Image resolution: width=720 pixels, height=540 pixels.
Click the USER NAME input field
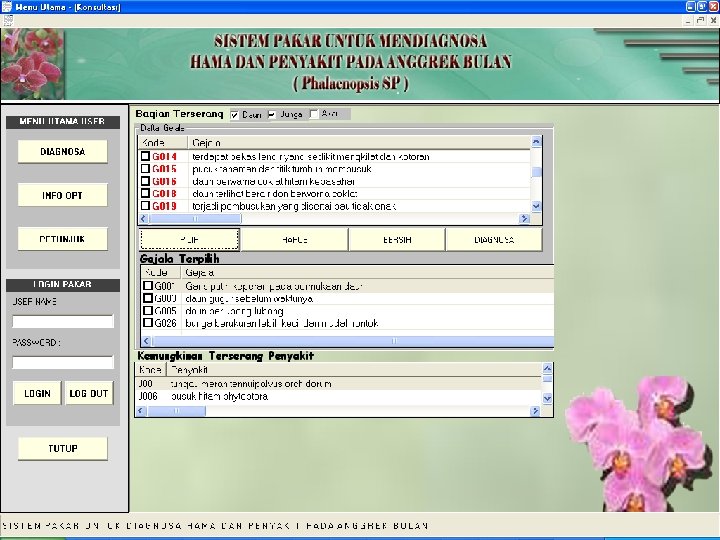click(63, 321)
